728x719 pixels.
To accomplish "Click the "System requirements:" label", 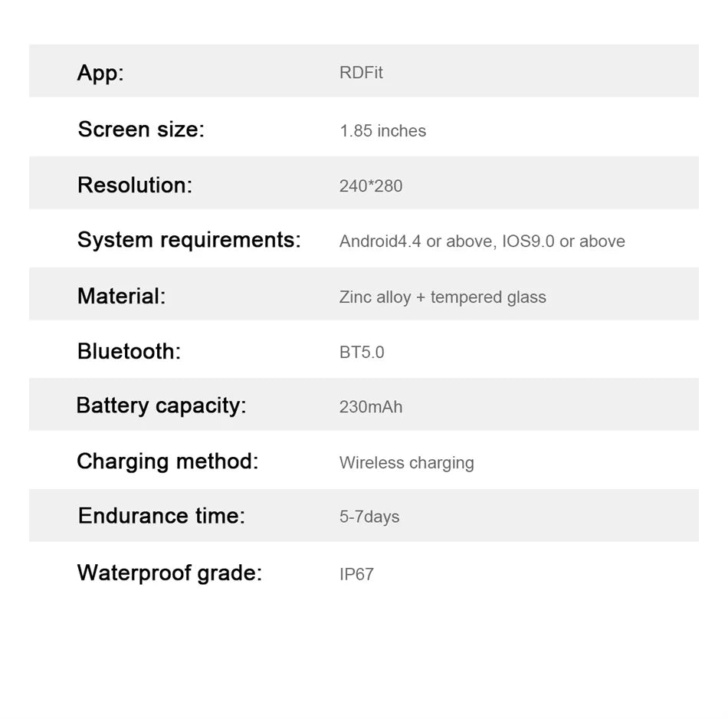I will (189, 240).
